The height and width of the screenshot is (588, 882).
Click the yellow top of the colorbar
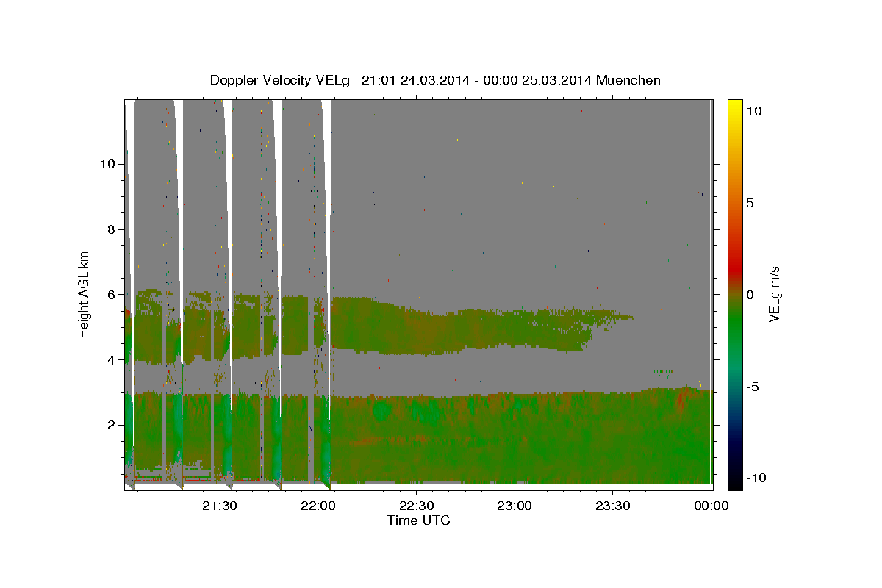734,106
